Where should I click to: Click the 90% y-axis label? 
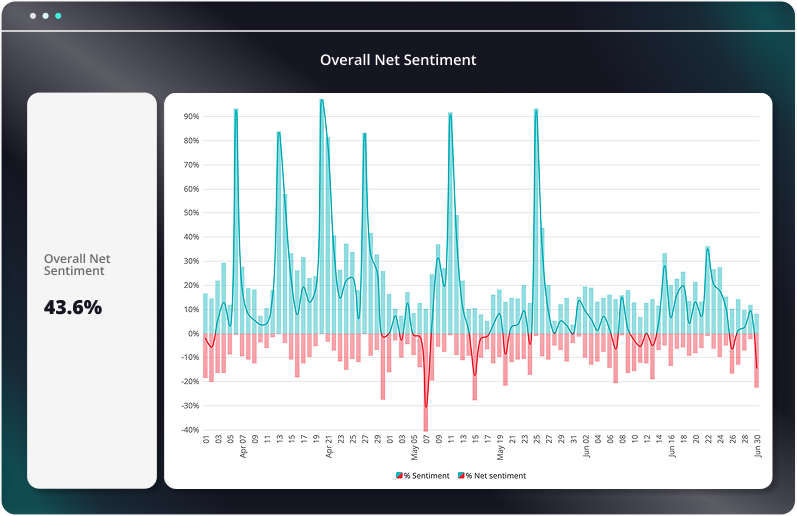[190, 116]
